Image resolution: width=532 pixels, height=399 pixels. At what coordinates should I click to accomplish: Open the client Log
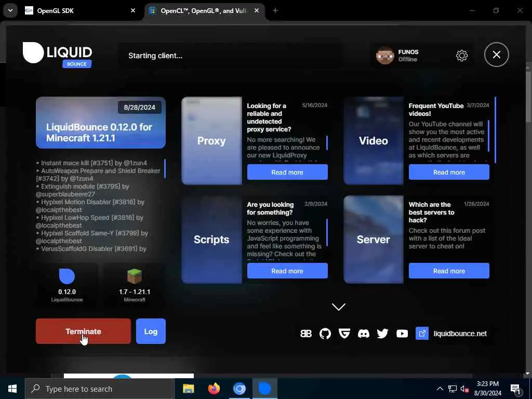(151, 331)
